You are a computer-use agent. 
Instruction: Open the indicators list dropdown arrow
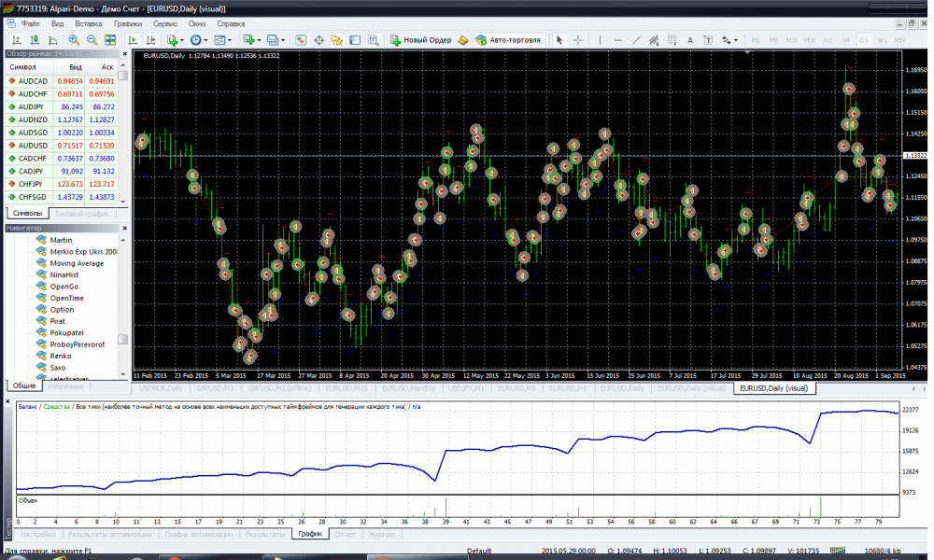[182, 40]
